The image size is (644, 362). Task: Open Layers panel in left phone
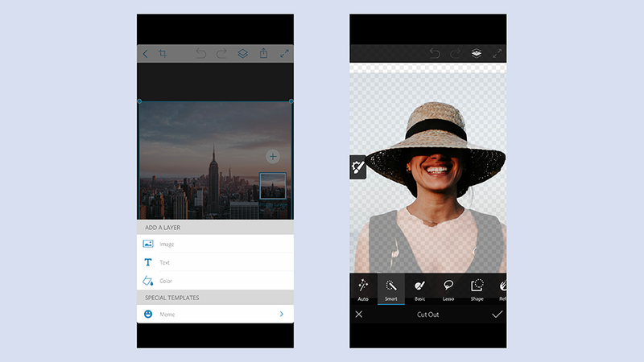coord(243,53)
